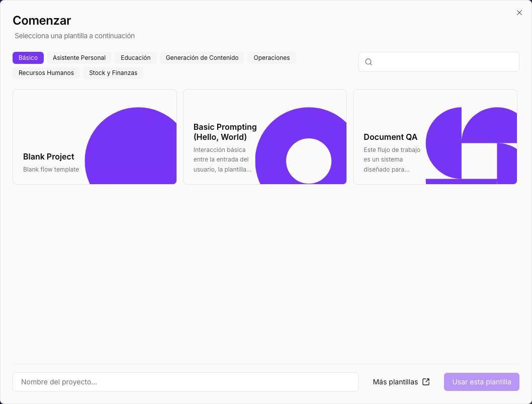Click Selecciona una plantilla a continuación text

[x=74, y=36]
